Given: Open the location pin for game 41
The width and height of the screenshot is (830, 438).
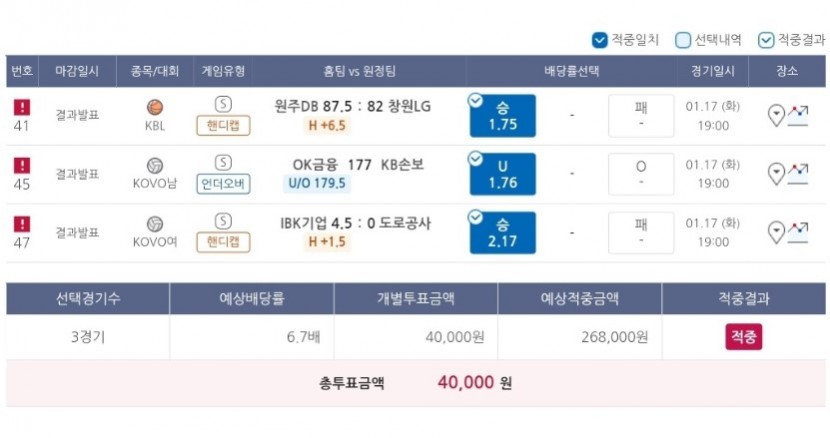Looking at the screenshot, I should (776, 115).
